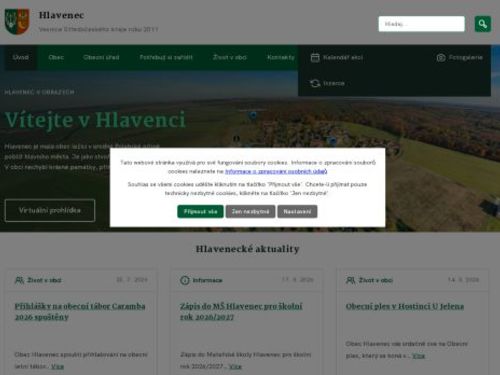Click the info circle icon beside Informace

[185, 280]
